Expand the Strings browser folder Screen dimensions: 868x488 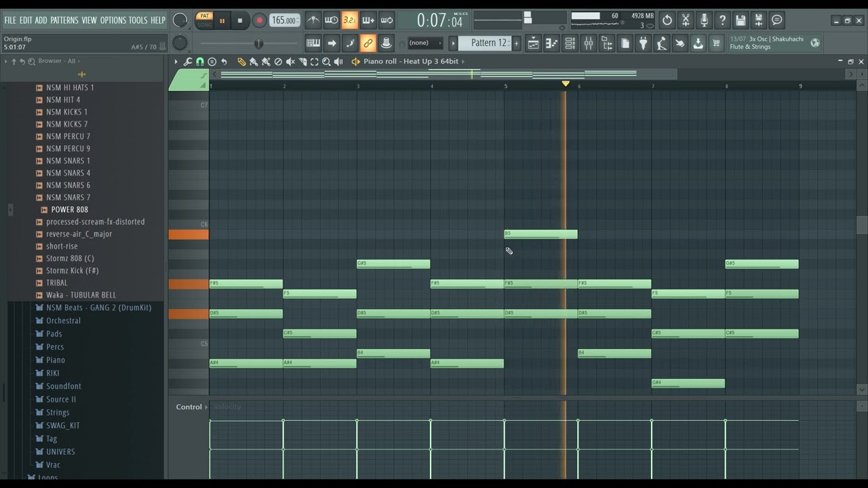pos(58,412)
